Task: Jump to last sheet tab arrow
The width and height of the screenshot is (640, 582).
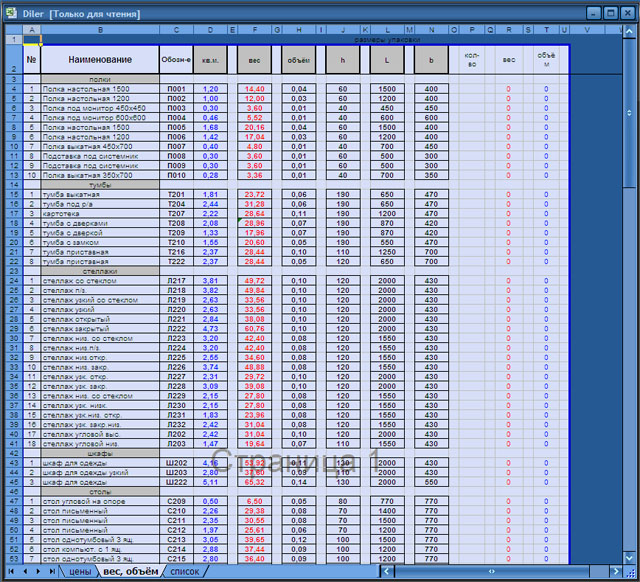Action: (50, 571)
